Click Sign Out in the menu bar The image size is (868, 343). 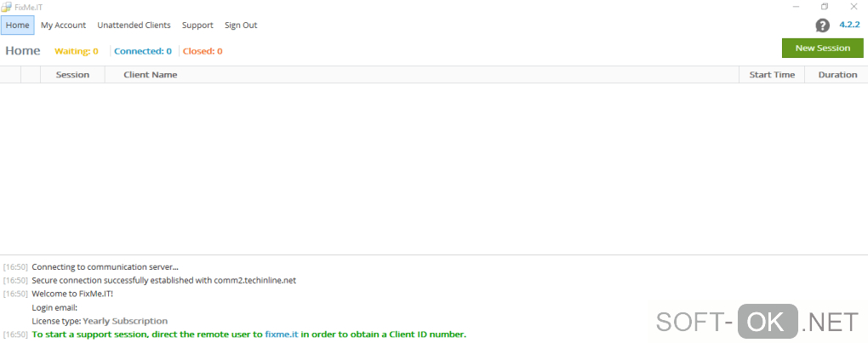(241, 26)
